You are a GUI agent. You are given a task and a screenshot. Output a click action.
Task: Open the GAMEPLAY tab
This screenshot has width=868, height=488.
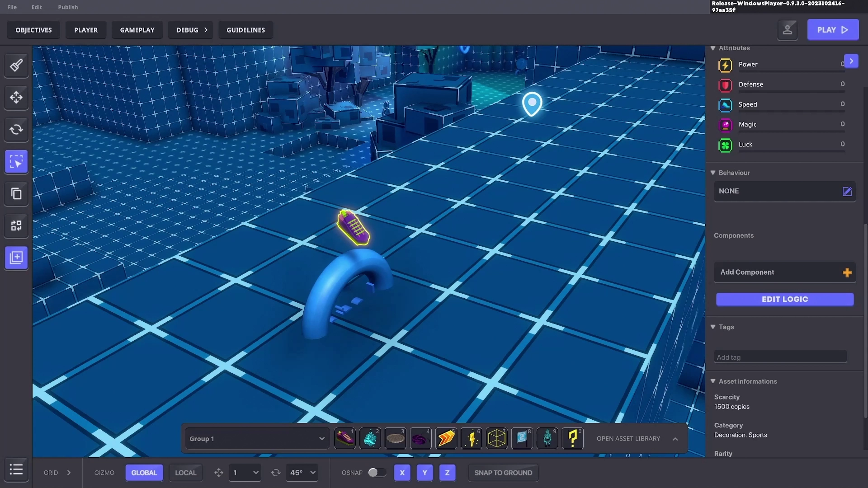pyautogui.click(x=137, y=30)
